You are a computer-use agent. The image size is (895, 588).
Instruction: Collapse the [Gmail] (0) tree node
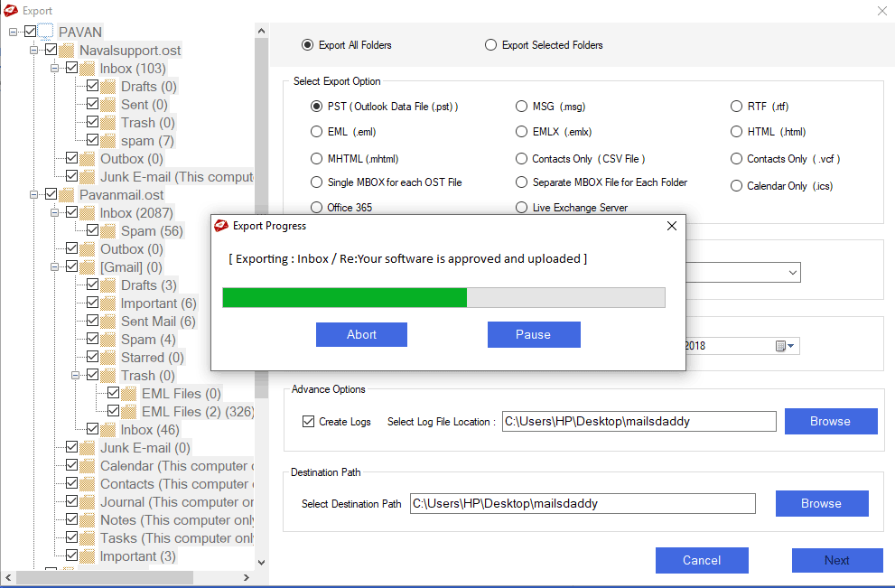tap(55, 267)
